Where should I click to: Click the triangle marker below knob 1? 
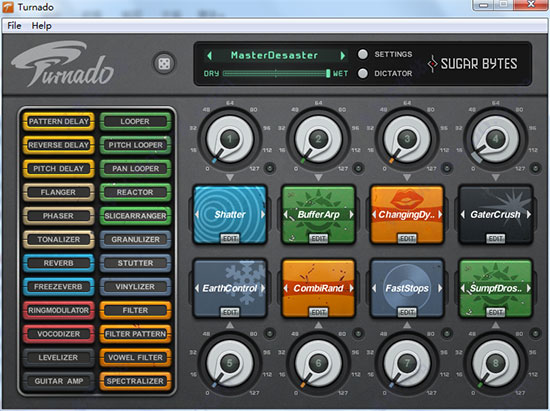(x=230, y=177)
